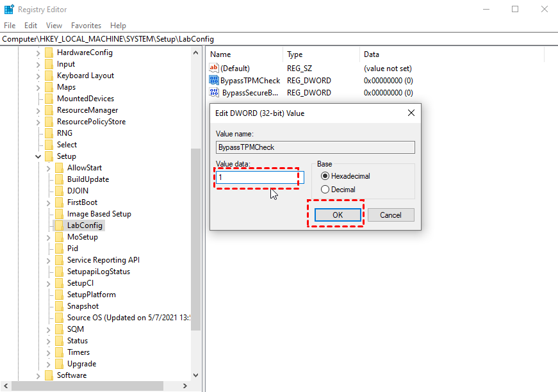Expand the FirstBoot key
558x392 pixels.
[49, 203]
